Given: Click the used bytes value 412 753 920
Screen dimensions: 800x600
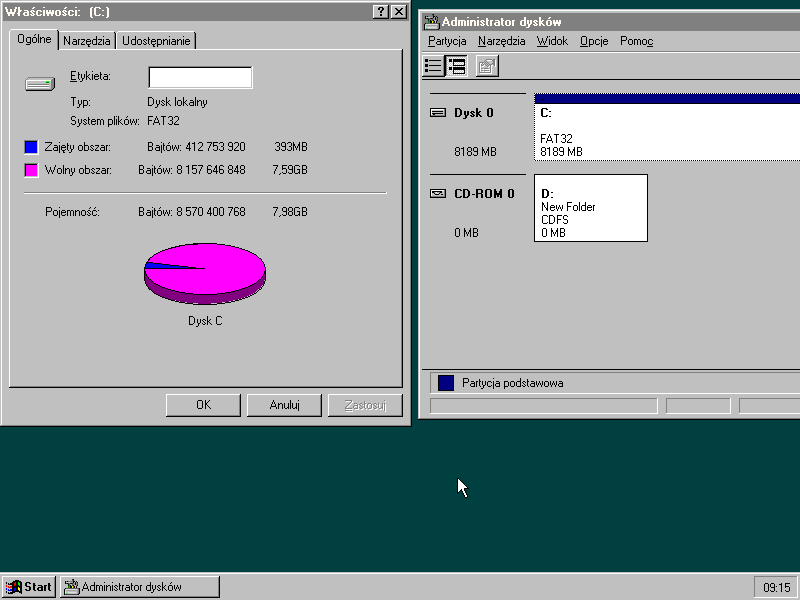Looking at the screenshot, I should tap(215, 147).
